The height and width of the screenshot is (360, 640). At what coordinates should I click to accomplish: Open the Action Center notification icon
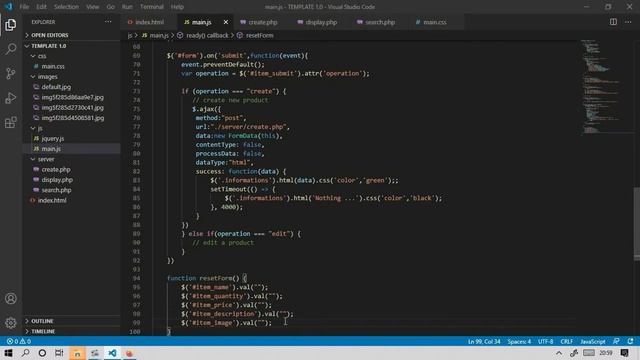click(x=624, y=353)
